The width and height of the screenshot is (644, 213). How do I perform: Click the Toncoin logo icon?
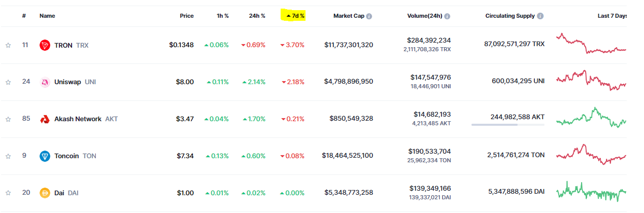45,156
